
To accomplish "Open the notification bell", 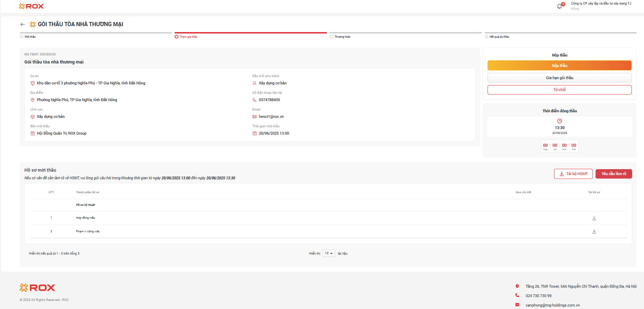I will [x=559, y=6].
